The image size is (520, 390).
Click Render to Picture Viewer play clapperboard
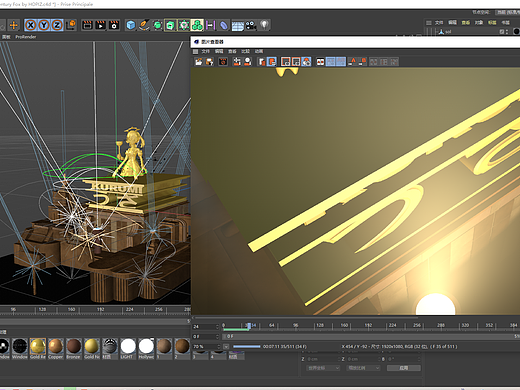101,25
